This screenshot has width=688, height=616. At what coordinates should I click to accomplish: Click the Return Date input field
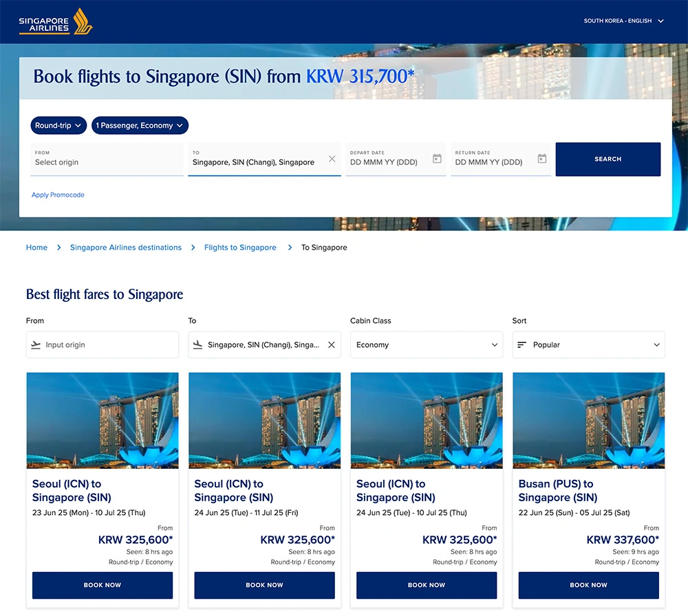[x=501, y=159]
